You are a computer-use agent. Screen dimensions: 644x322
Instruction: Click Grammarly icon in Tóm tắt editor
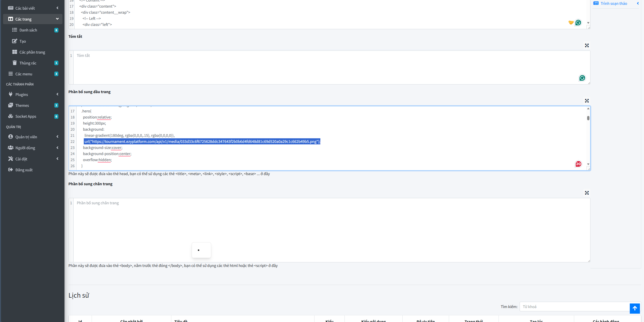[x=582, y=78]
